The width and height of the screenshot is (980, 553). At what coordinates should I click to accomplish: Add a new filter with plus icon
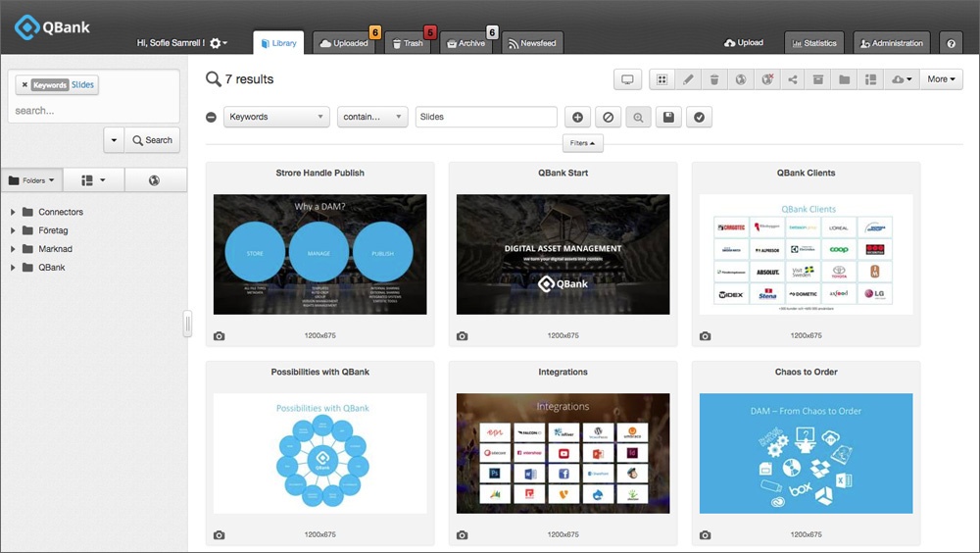point(577,117)
